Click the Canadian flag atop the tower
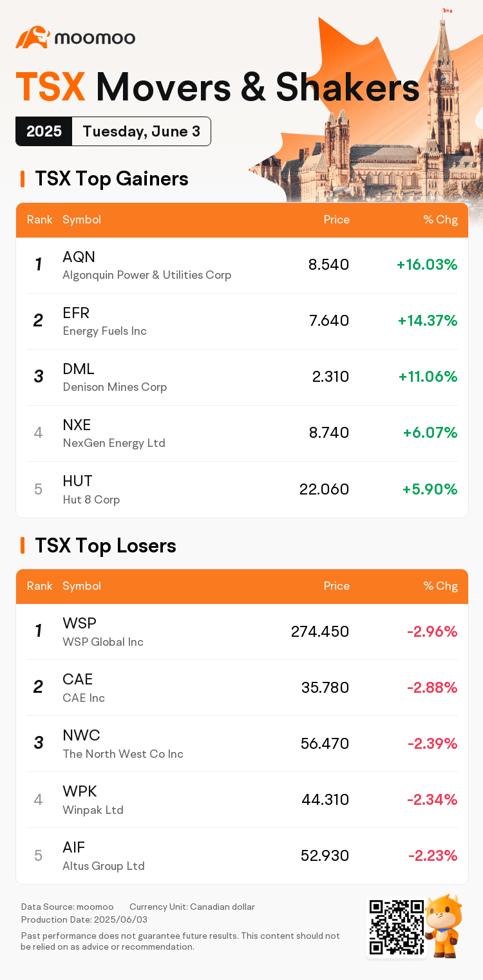The image size is (483, 980). (x=447, y=11)
